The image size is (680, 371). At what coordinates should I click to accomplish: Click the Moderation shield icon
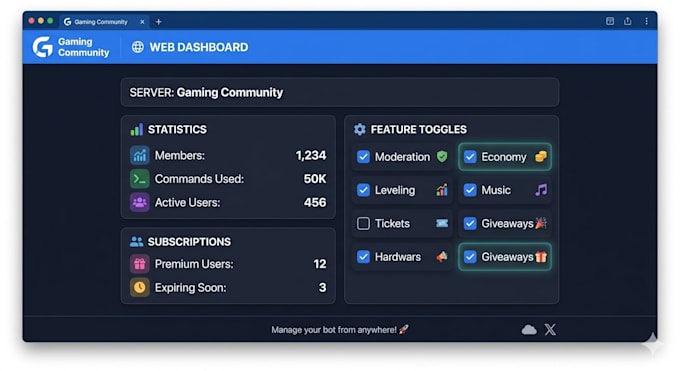442,156
